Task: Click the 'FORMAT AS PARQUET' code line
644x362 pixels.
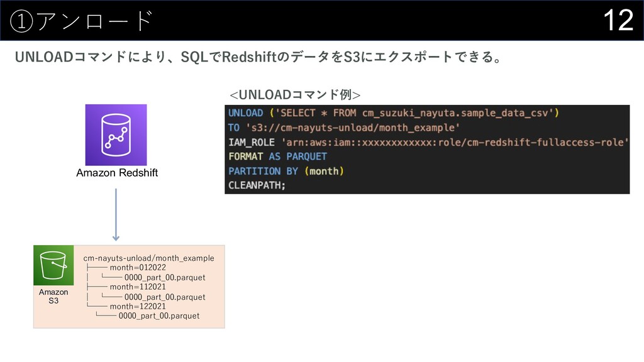Action: click(x=277, y=156)
